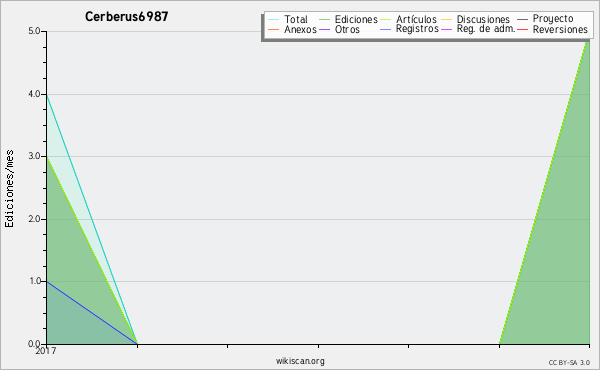Click the Registros blue color marker in legend
Screen dimensions: 600x370
(386, 29)
